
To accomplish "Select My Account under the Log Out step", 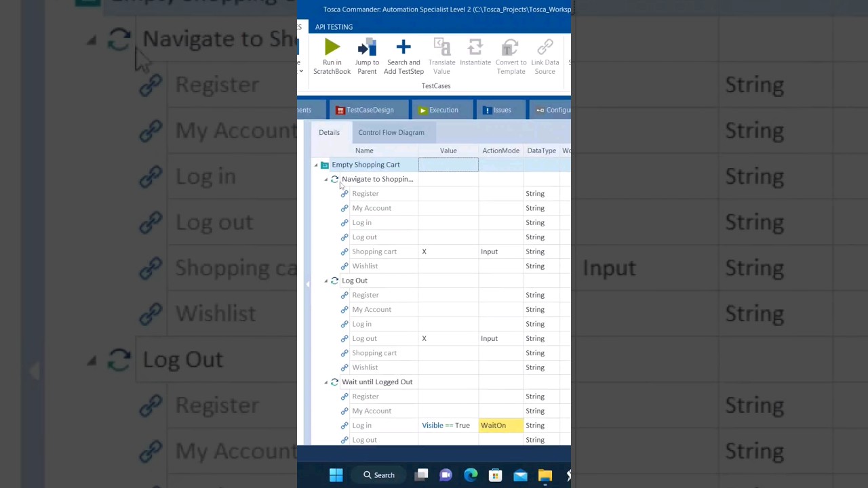I will click(x=372, y=310).
